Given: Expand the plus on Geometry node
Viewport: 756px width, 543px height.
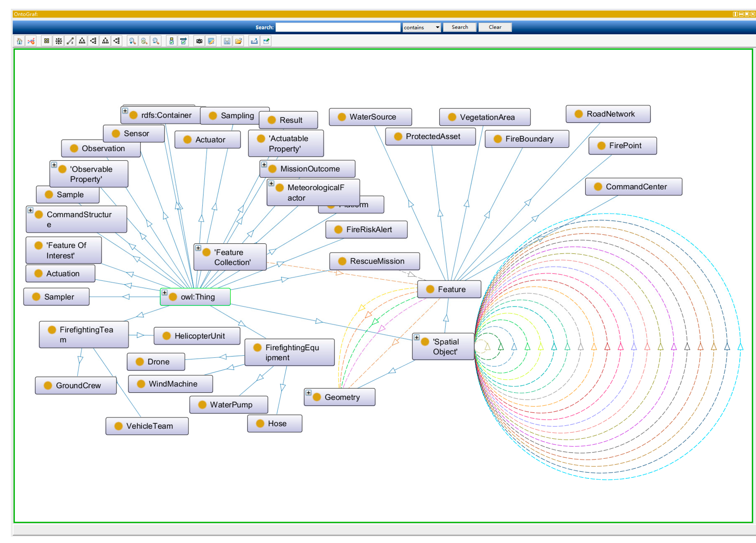Looking at the screenshot, I should [309, 393].
